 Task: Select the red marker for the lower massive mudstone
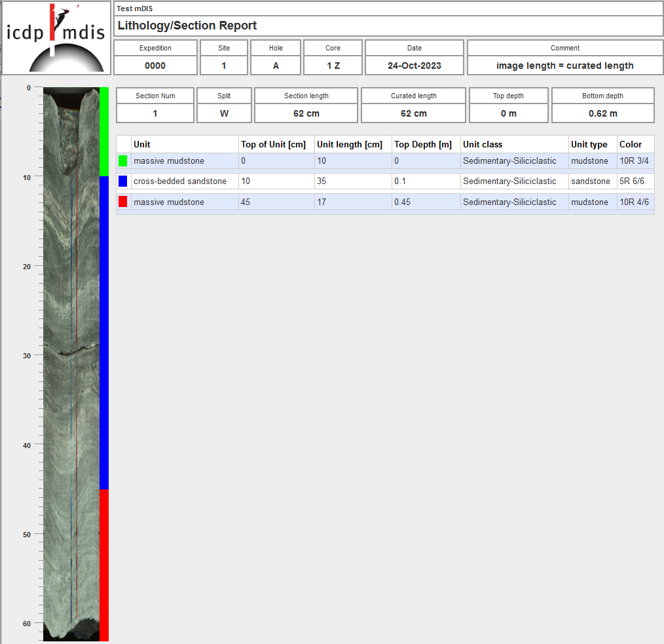[123, 202]
